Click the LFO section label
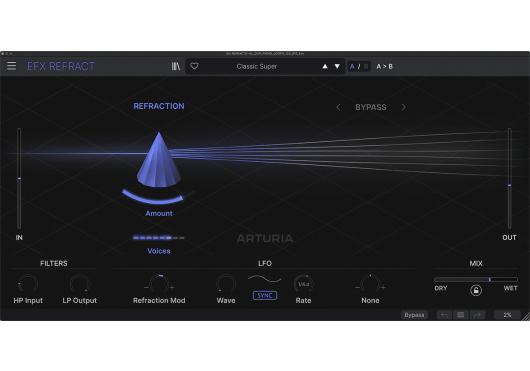 point(265,263)
